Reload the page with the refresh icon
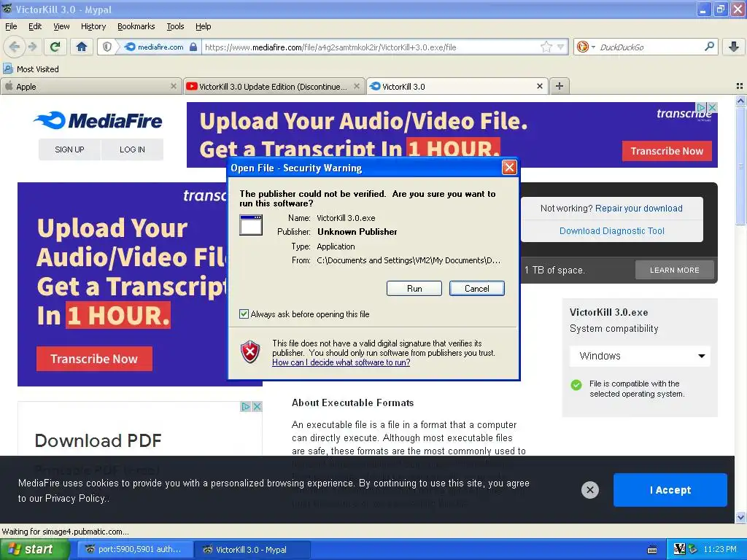Screen dimensions: 747x560 pos(55,47)
